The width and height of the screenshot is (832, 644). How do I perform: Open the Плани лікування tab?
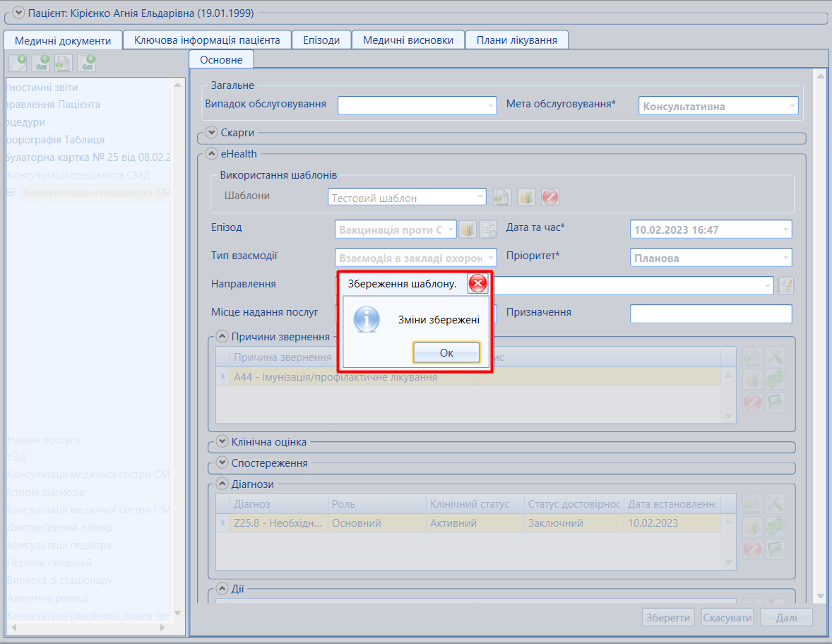coord(517,40)
